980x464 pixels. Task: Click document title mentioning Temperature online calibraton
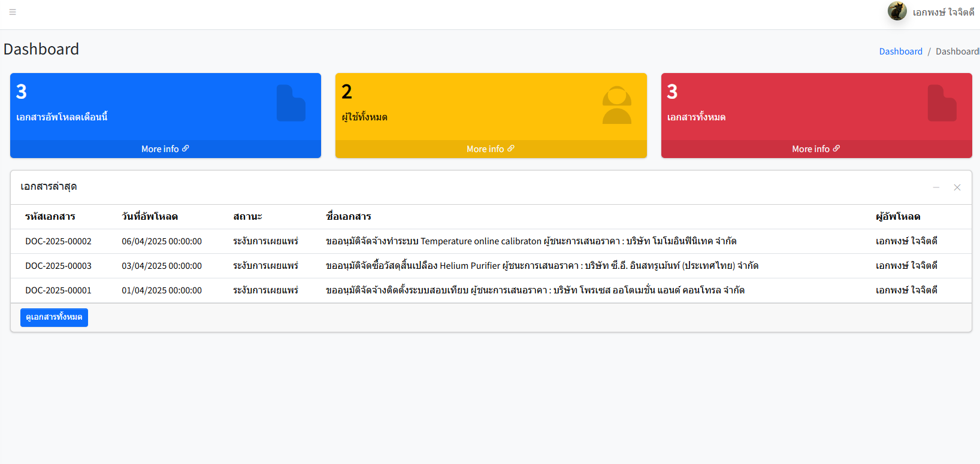pyautogui.click(x=531, y=241)
